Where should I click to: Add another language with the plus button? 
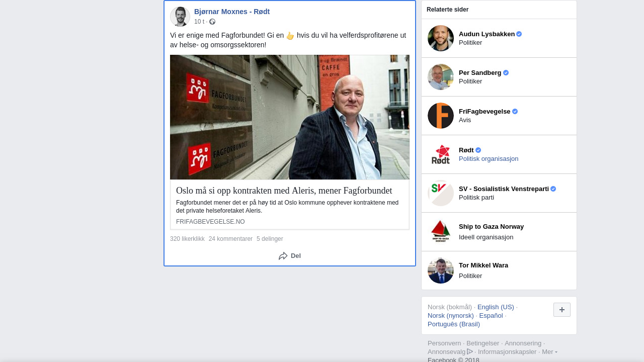562,310
